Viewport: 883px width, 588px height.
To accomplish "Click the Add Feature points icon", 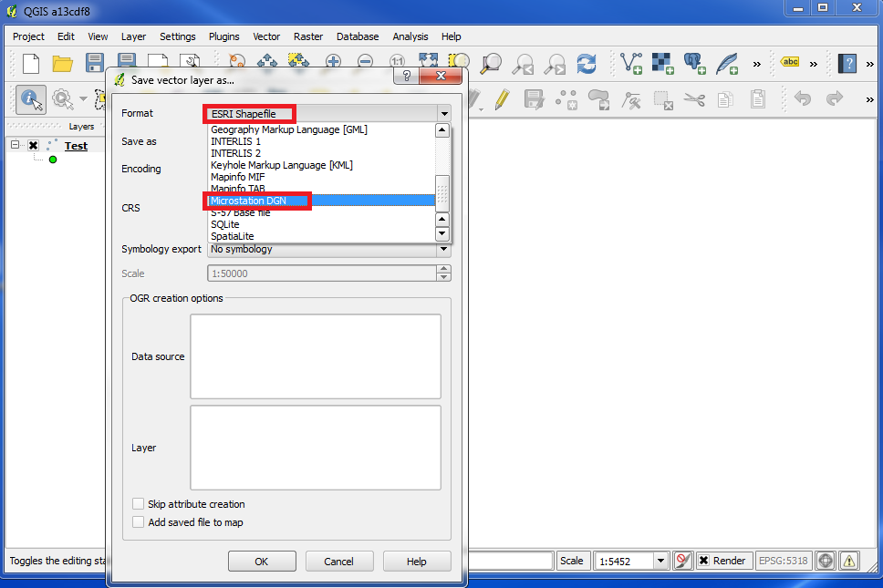I will 566,99.
